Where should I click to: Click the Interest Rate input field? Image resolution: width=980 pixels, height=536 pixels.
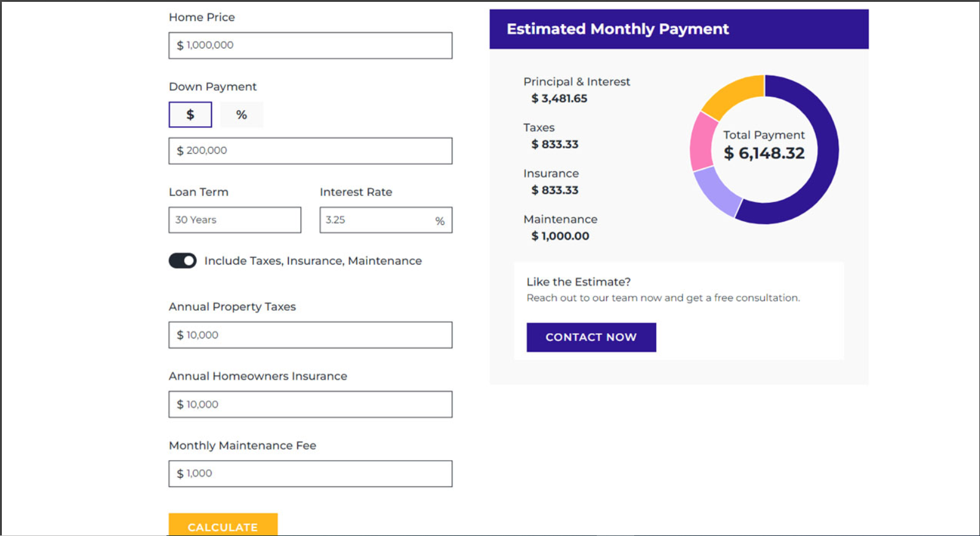click(x=376, y=220)
